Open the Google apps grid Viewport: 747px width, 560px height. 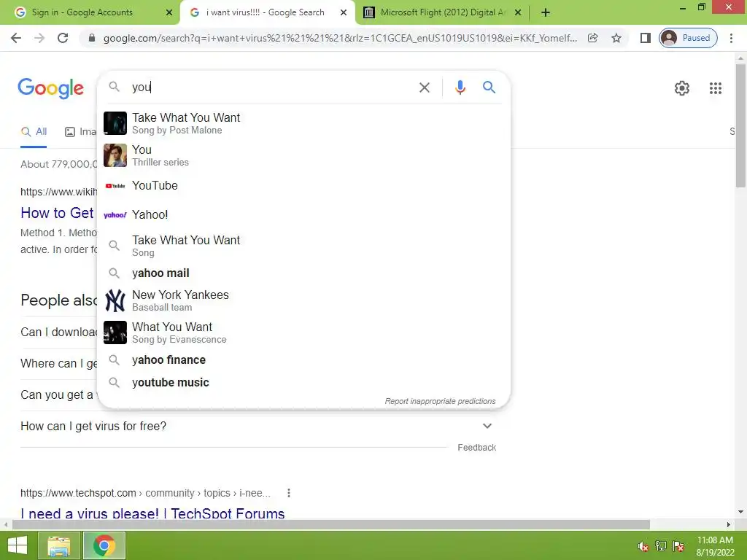tap(715, 88)
